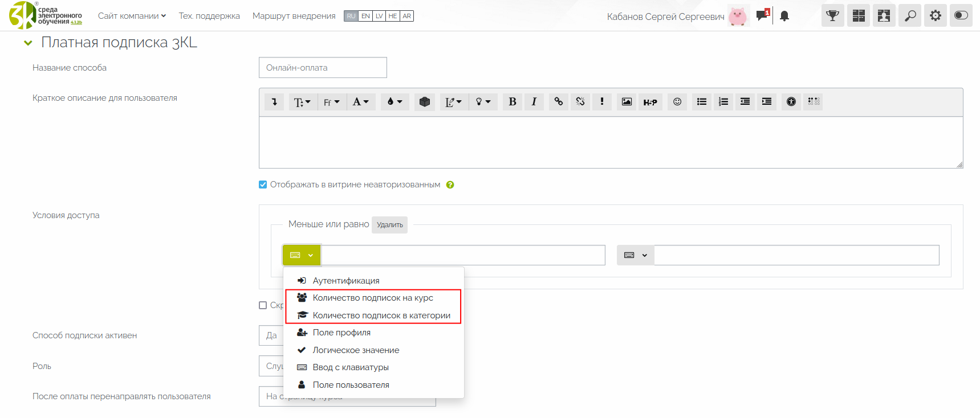Open the 'Тех. поддержка' link
This screenshot has width=980, height=418.
coord(209,16)
